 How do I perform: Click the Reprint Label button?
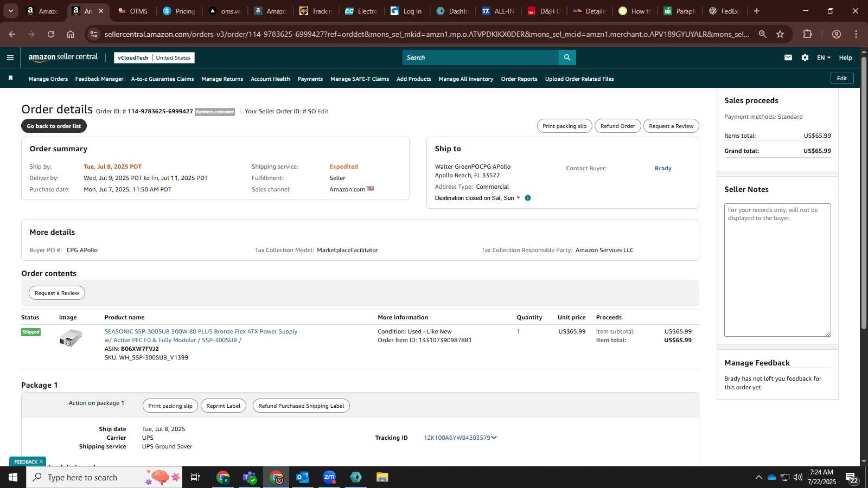click(224, 406)
